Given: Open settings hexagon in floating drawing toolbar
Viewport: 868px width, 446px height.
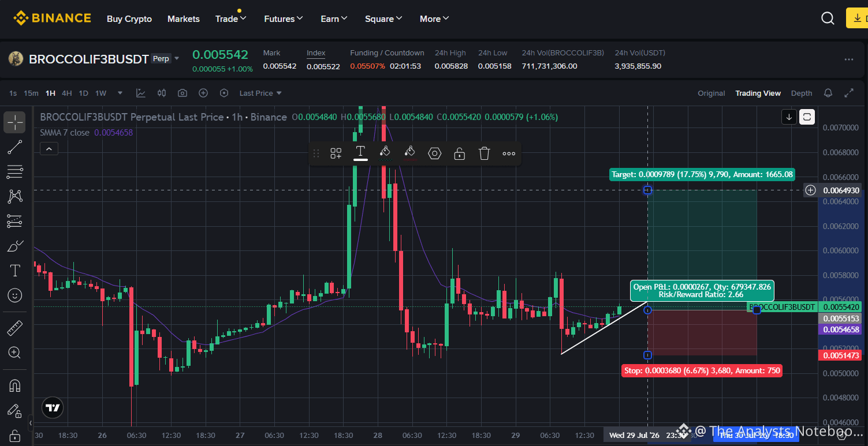Looking at the screenshot, I should click(435, 153).
